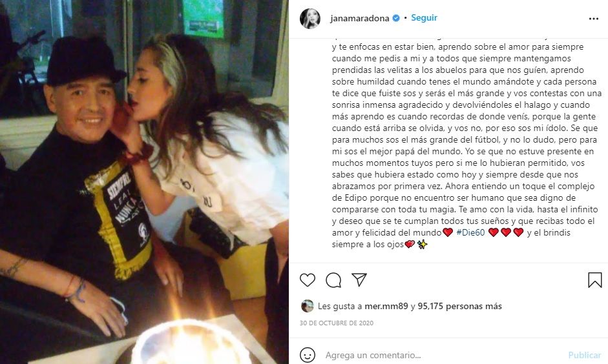Image resolution: width=608 pixels, height=364 pixels.
Task: Click the birthday photo of the post
Action: click(144, 182)
